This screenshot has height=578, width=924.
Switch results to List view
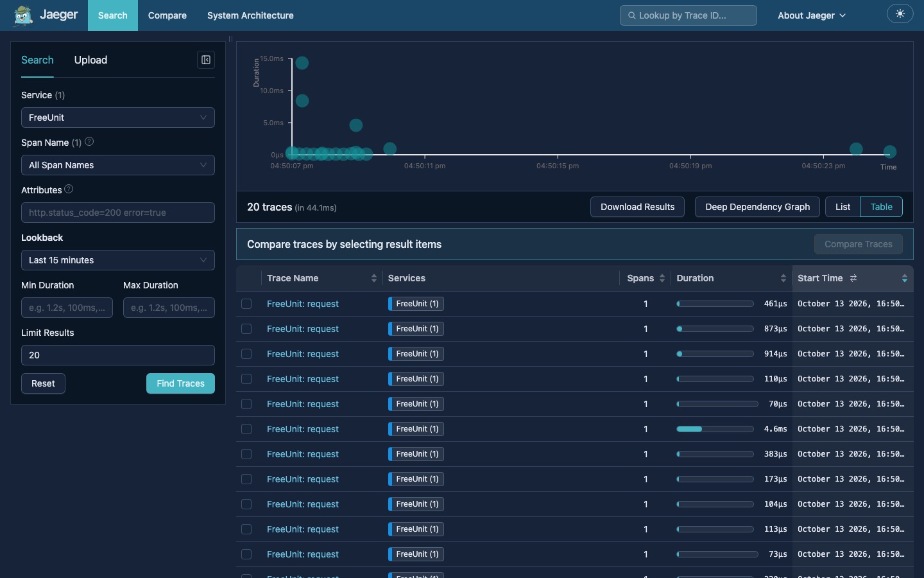[x=843, y=207]
